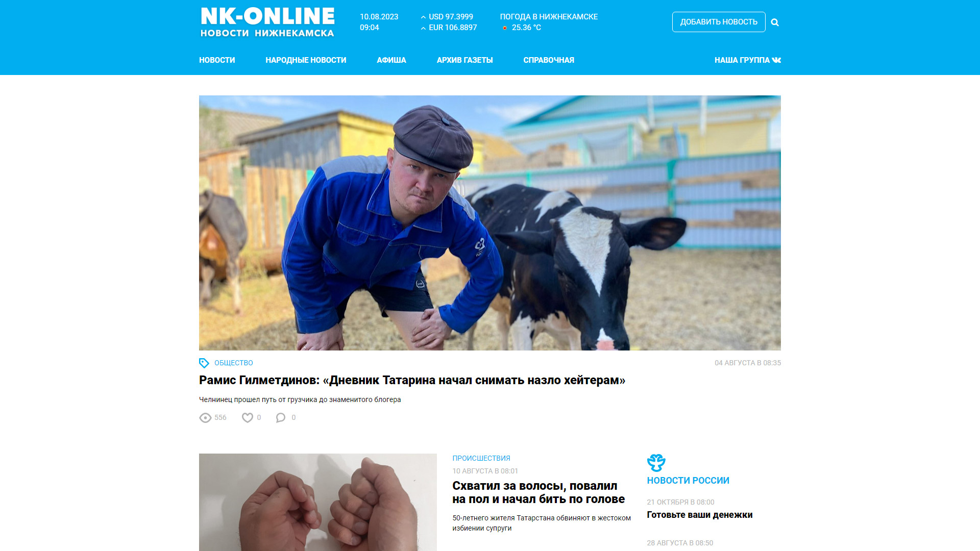Click the Новости России emblem icon

click(656, 463)
